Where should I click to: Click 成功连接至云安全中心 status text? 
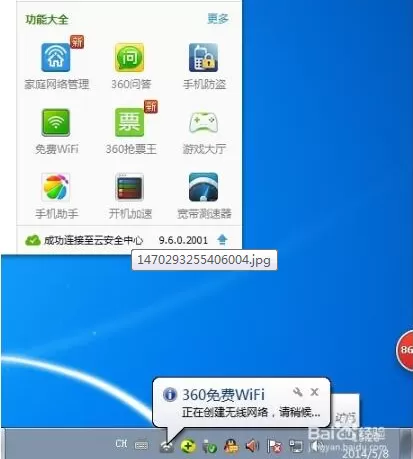tap(93, 240)
